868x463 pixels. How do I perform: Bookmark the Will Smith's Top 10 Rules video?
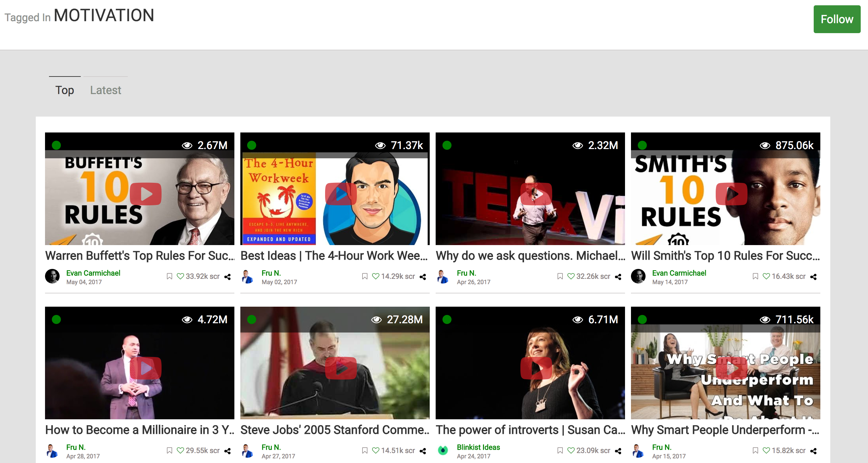(755, 277)
